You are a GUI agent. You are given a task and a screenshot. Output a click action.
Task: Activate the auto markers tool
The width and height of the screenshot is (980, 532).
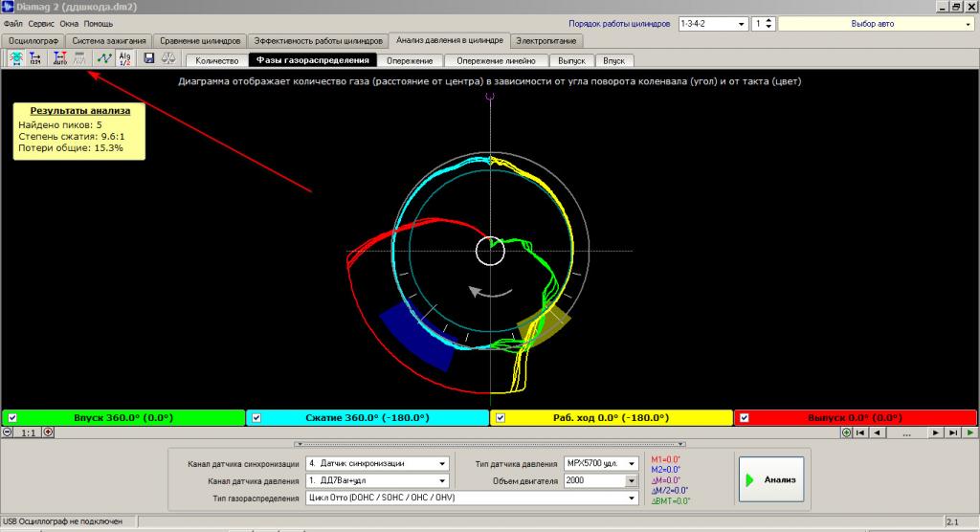(x=60, y=58)
